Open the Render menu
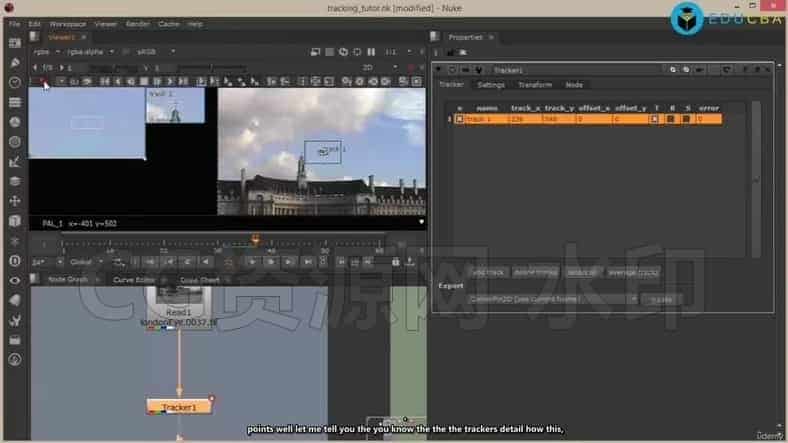788x443 pixels. [x=137, y=24]
